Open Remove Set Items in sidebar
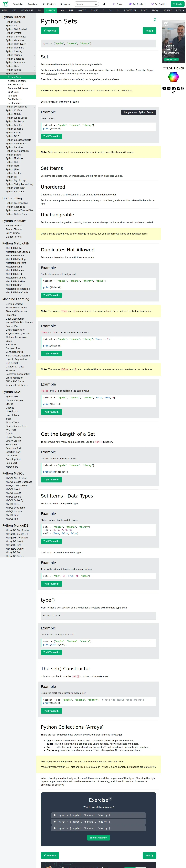The width and height of the screenshot is (186, 868). tap(18, 88)
